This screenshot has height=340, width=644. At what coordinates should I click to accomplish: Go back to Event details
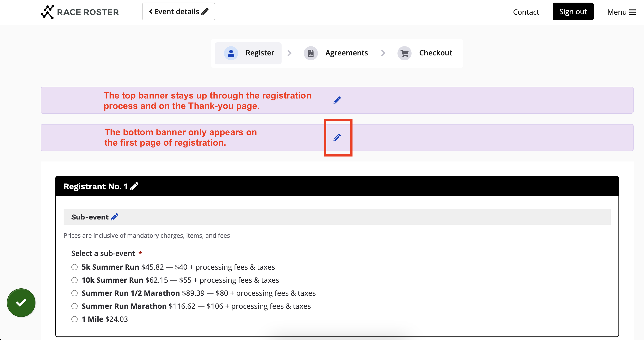[x=178, y=12]
